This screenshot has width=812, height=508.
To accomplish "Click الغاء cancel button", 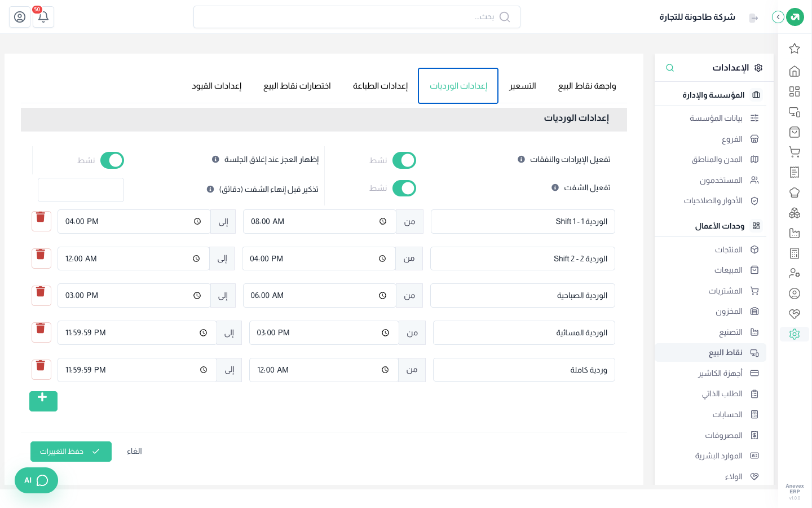I will pos(134,452).
